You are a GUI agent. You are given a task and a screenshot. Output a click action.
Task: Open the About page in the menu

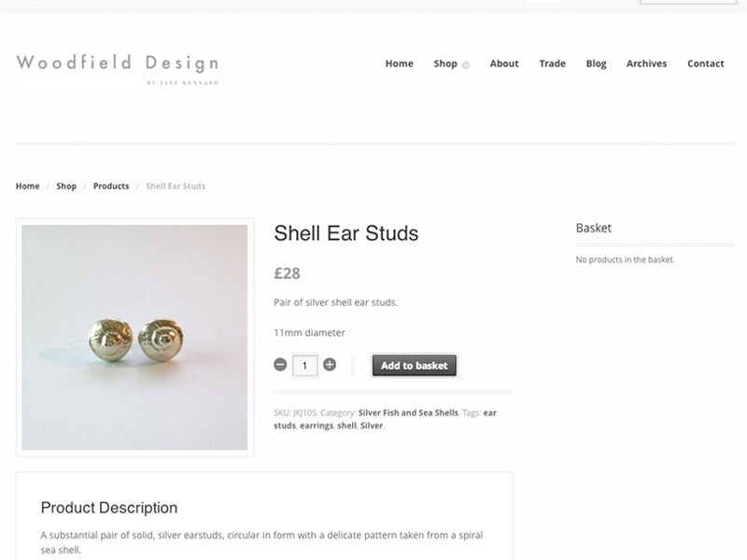pyautogui.click(x=504, y=63)
